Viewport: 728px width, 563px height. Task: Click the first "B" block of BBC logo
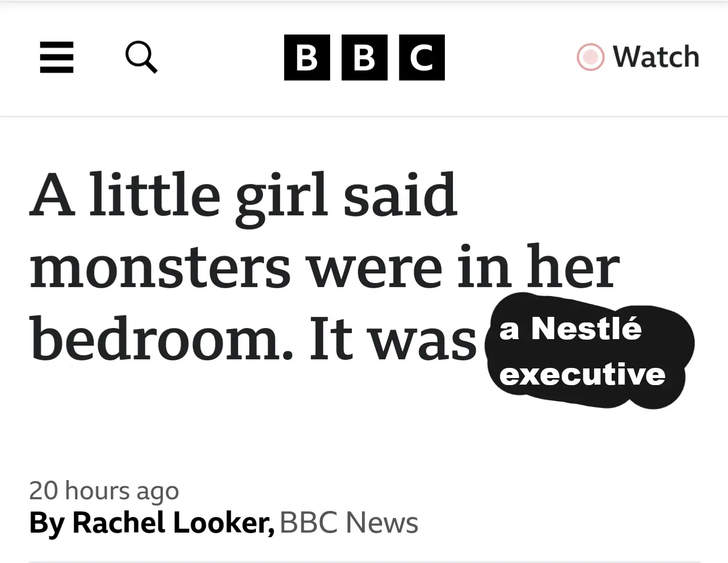point(307,58)
